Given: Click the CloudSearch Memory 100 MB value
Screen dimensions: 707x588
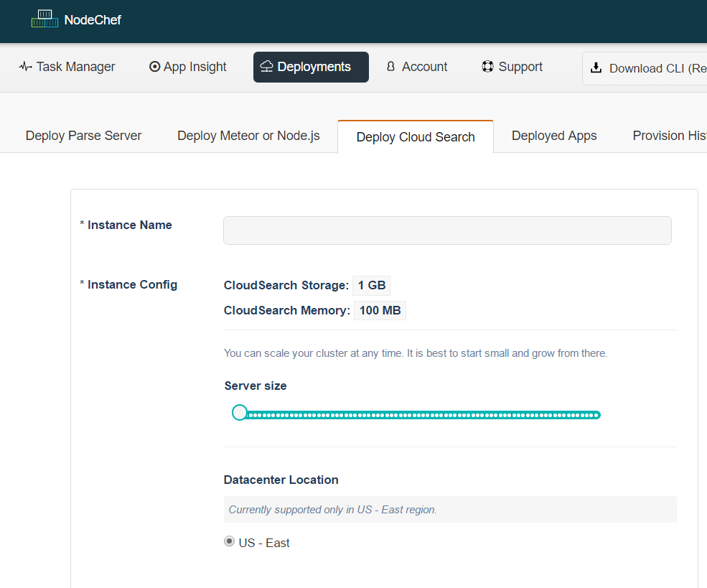Looking at the screenshot, I should (380, 311).
